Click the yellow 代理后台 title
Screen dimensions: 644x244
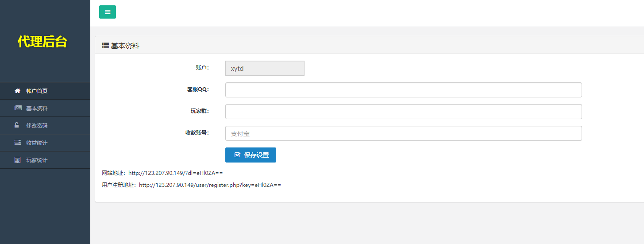pyautogui.click(x=42, y=42)
